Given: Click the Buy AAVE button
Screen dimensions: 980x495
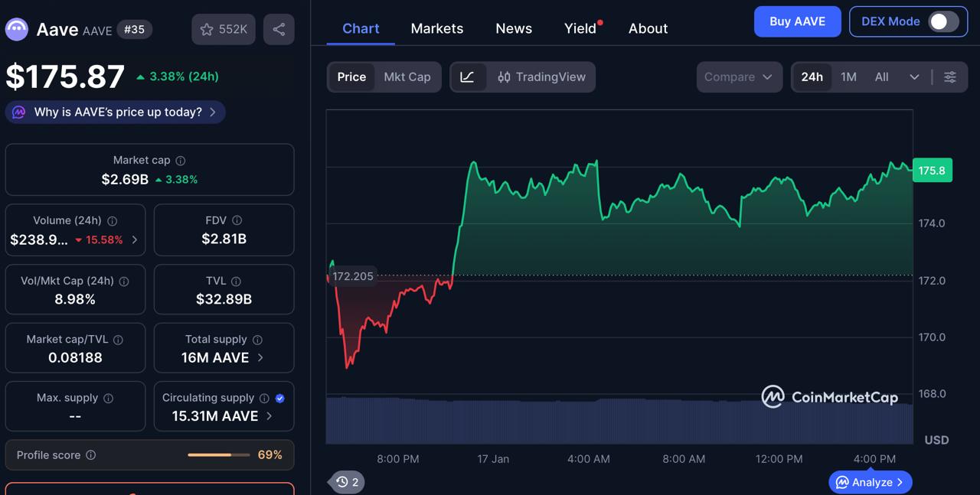Looking at the screenshot, I should click(x=797, y=21).
